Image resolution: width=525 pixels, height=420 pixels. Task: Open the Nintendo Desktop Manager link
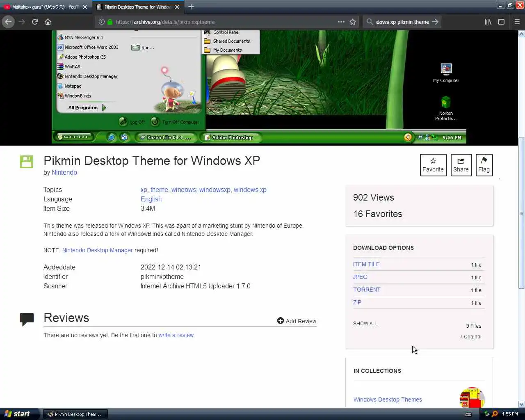[98, 250]
